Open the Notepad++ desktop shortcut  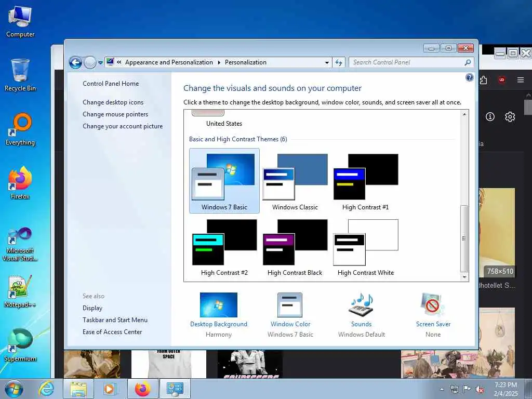pyautogui.click(x=20, y=292)
